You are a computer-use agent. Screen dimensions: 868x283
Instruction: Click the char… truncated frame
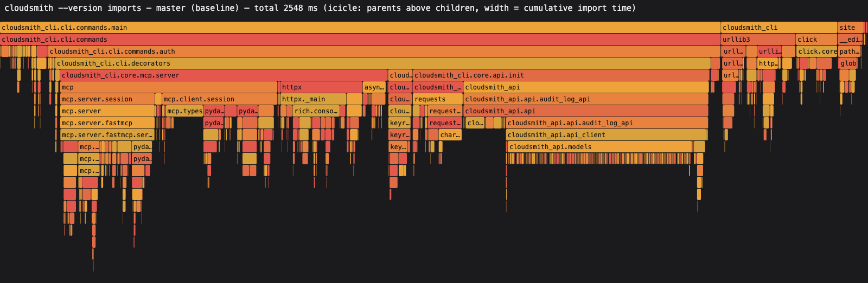coord(450,135)
